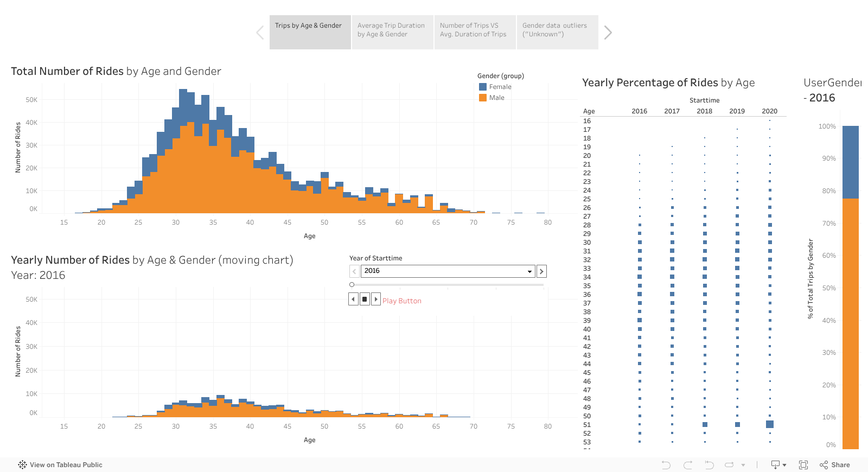Click the Redo icon in bottom toolbar
This screenshot has width=868, height=472.
point(688,465)
